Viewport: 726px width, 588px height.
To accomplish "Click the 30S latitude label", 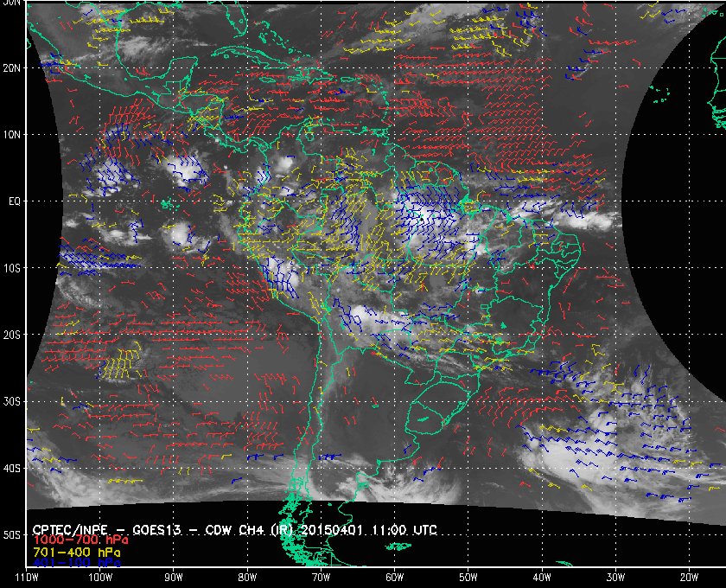I will pyautogui.click(x=11, y=401).
